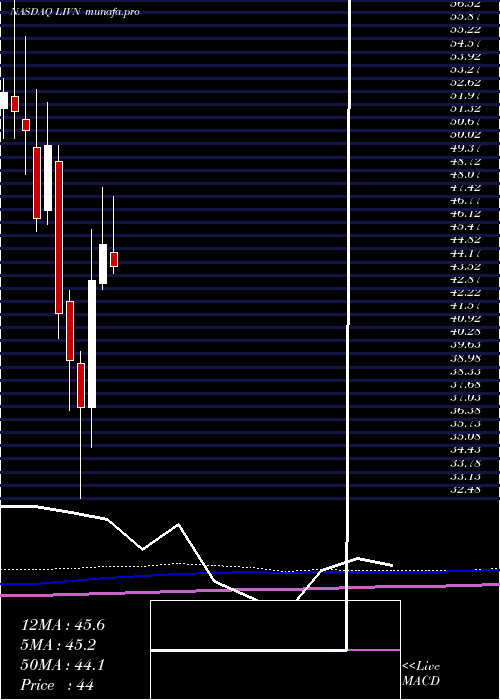The width and height of the screenshot is (500, 700).
Task: Click the 44.17 price axis label
Action: (466, 253)
